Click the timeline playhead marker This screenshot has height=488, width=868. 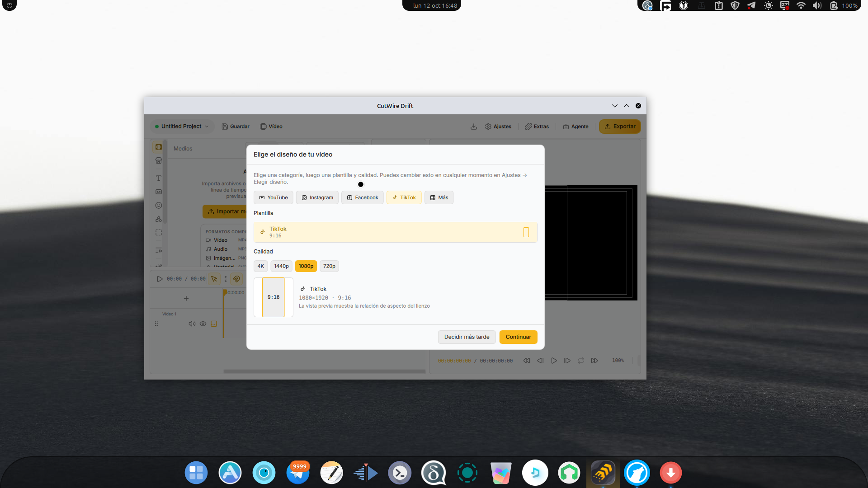(x=224, y=293)
